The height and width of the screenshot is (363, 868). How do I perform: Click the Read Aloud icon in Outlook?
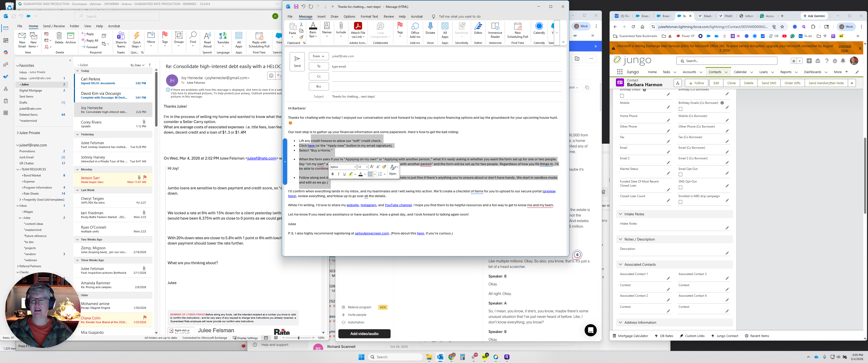[207, 36]
